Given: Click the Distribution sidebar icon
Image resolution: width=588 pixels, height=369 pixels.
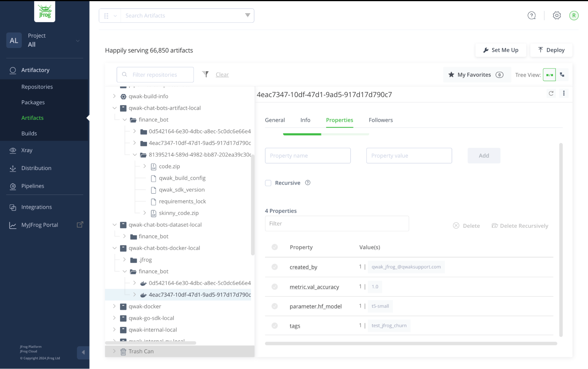Looking at the screenshot, I should coord(13,168).
